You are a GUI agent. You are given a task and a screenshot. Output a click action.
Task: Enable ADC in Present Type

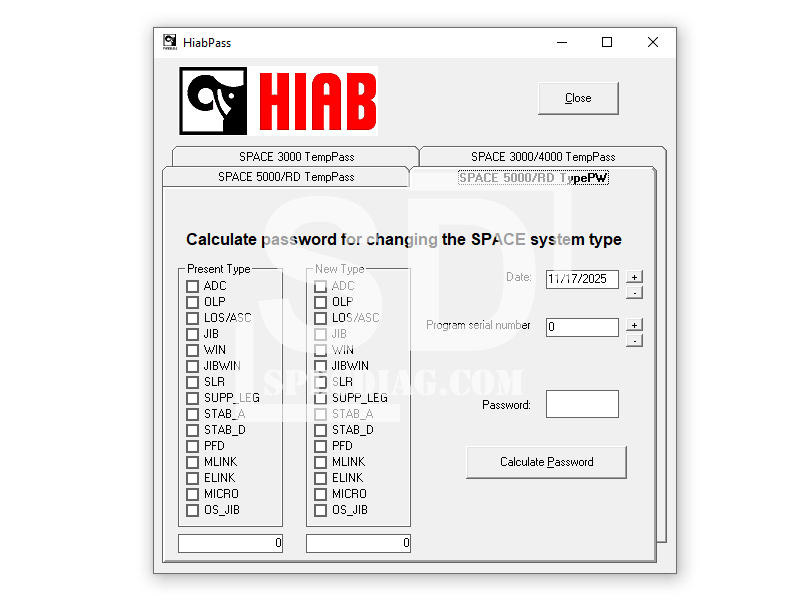tap(193, 286)
